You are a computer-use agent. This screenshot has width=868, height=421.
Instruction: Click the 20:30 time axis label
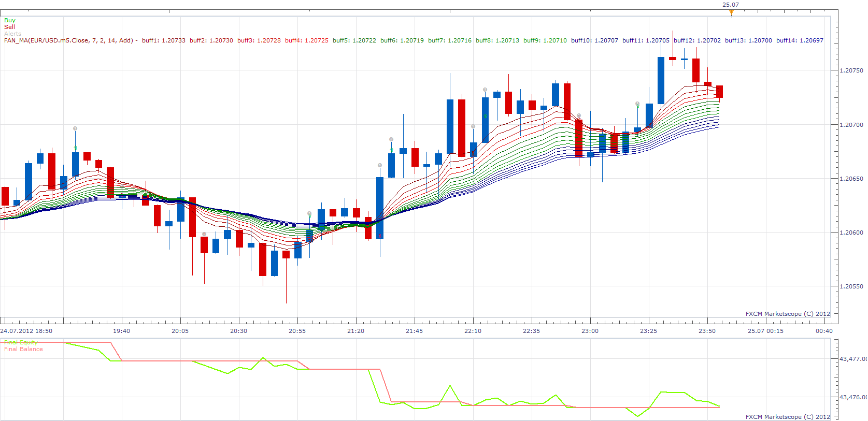tap(239, 331)
